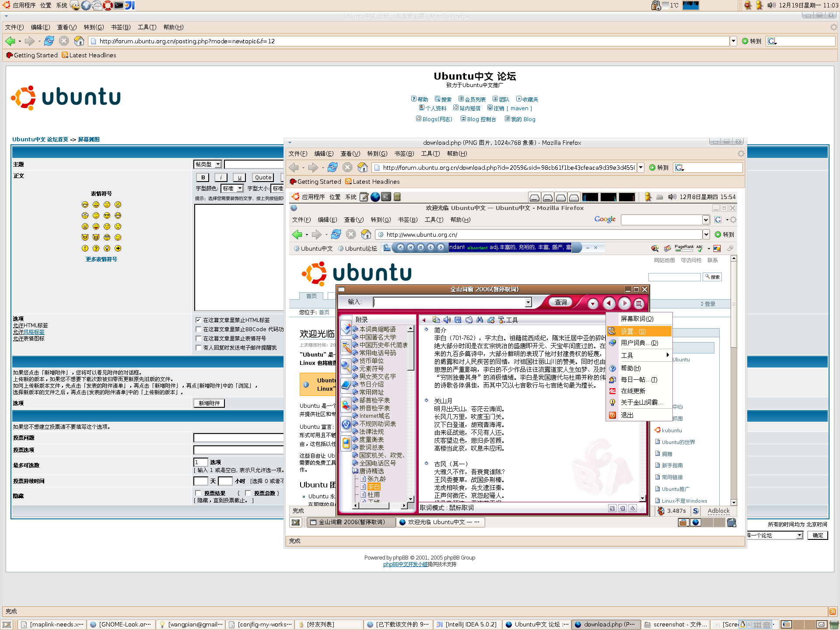Click Reload in the main forum Firefox toolbar

[49, 41]
